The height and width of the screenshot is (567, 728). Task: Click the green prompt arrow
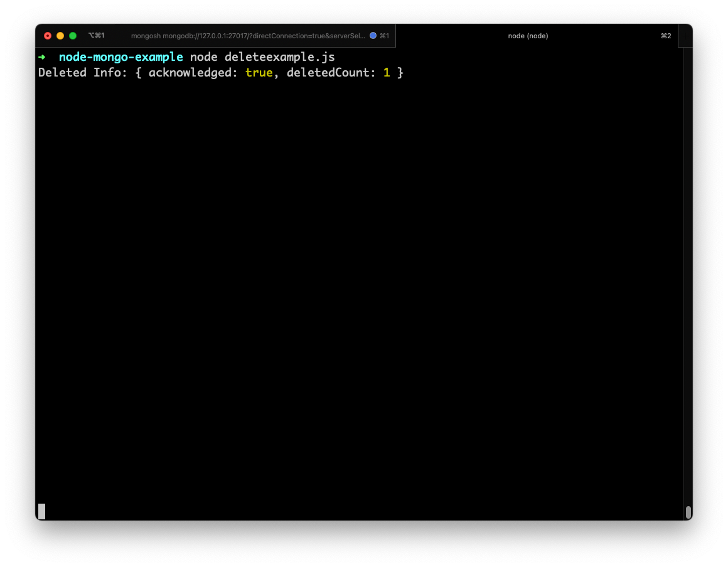coord(42,57)
